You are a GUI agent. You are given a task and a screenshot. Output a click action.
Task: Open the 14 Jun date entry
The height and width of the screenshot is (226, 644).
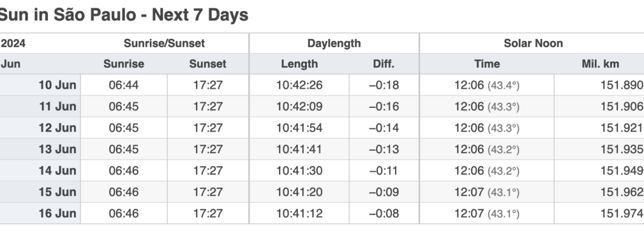(57, 171)
